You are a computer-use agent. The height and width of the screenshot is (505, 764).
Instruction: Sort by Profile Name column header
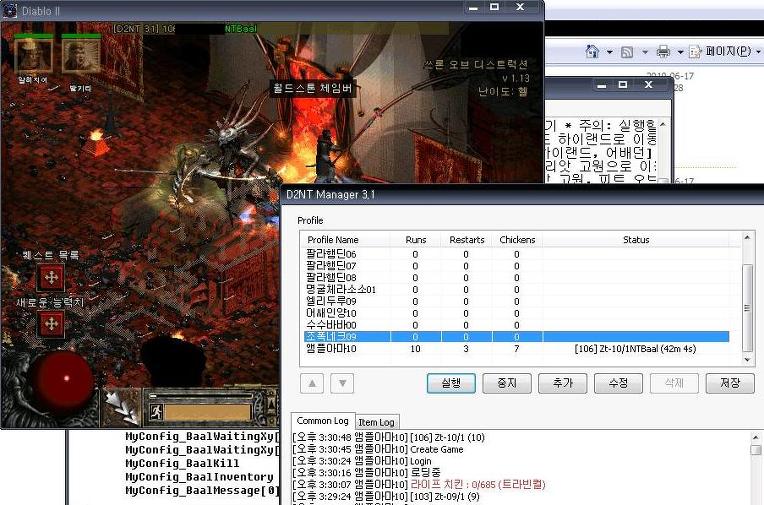click(x=345, y=240)
